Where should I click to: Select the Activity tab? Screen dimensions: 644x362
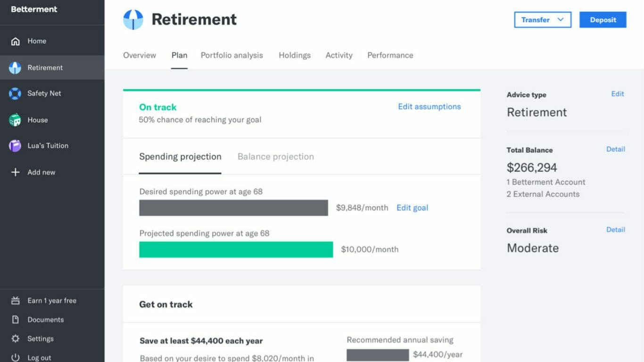pos(339,55)
